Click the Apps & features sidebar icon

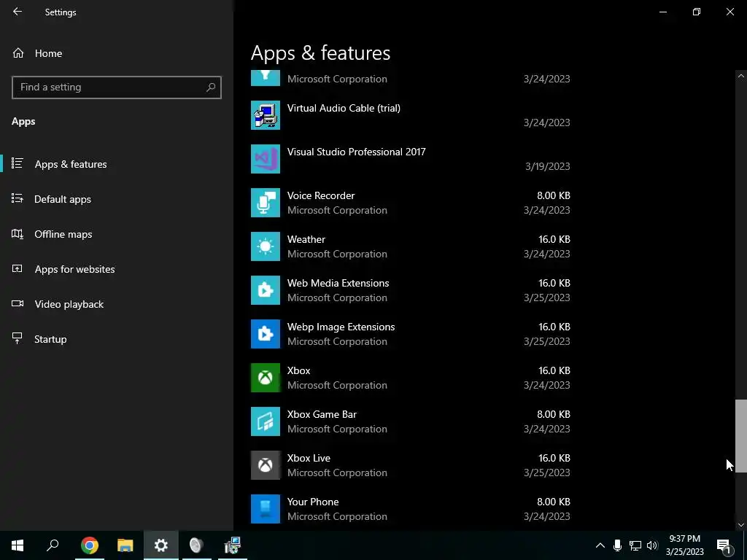coord(18,163)
